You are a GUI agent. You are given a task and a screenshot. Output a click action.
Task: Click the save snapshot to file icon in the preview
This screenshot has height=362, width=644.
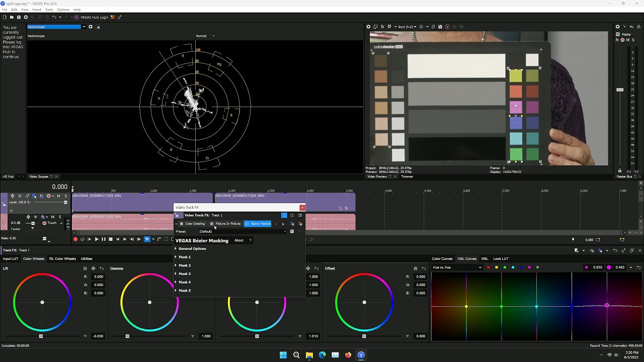[440, 27]
